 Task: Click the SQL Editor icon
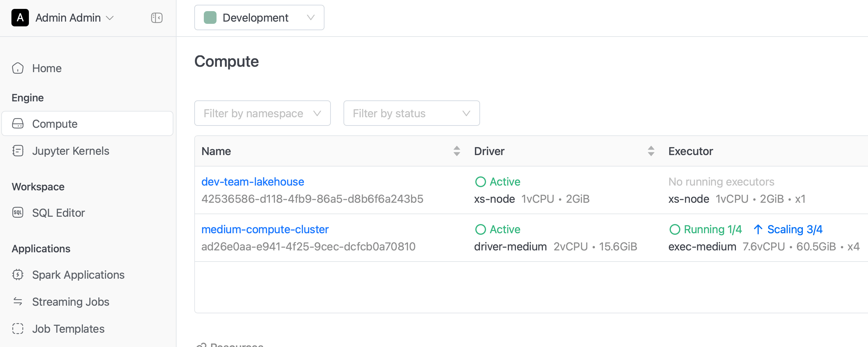coord(18,213)
